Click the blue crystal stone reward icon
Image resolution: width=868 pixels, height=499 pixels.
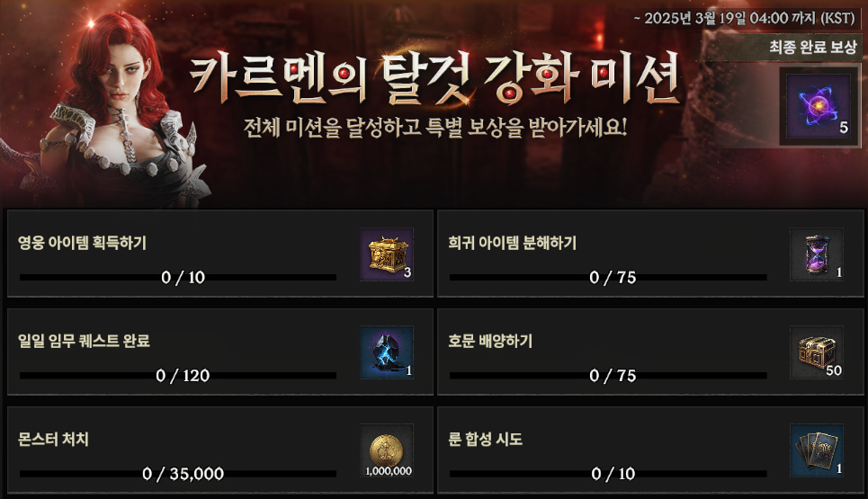tap(387, 352)
